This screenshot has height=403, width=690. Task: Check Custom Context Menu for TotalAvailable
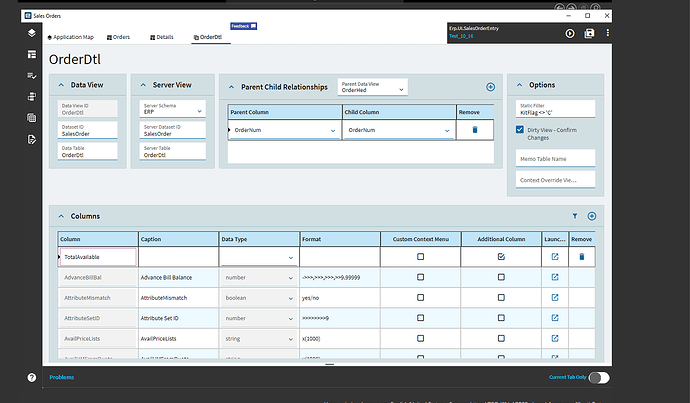coord(420,256)
